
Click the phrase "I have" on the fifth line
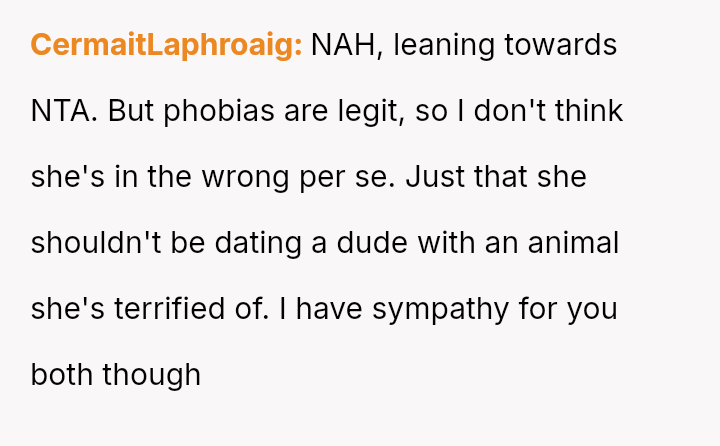tap(306, 309)
